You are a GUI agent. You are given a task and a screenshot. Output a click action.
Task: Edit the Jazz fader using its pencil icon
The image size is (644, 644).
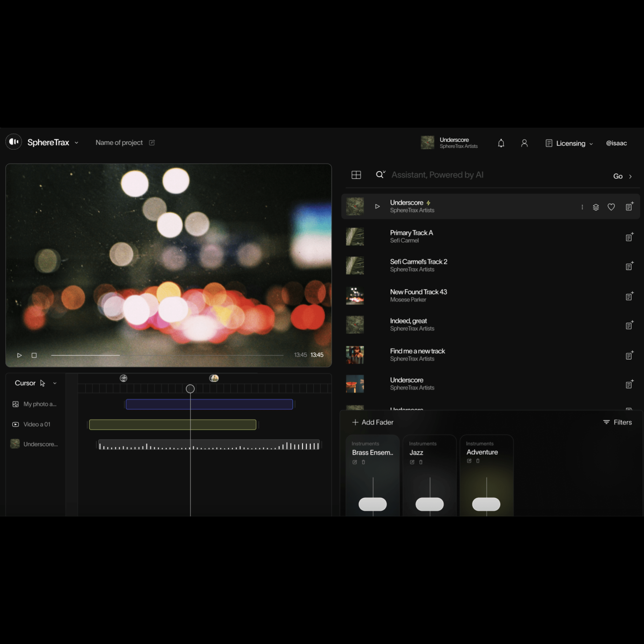point(412,462)
